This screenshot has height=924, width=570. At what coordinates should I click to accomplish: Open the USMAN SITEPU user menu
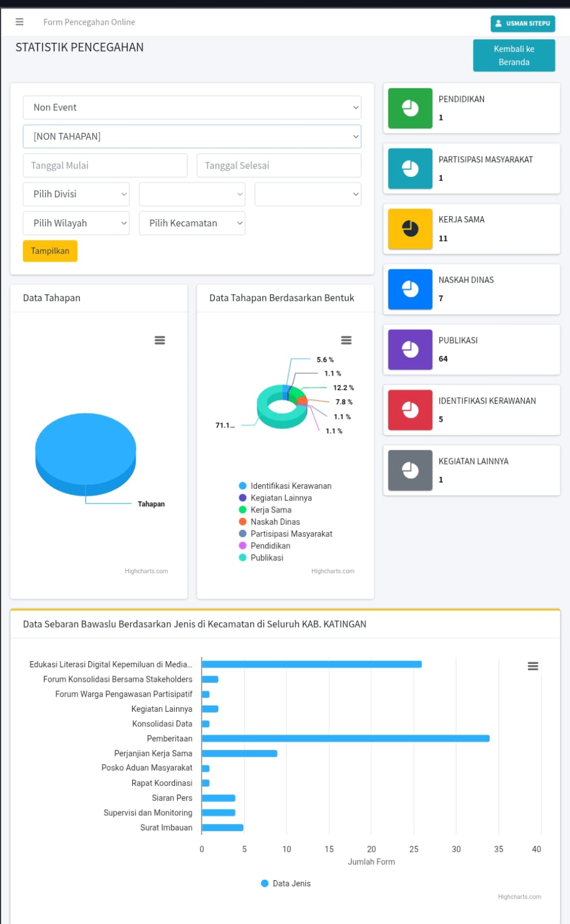[x=523, y=23]
